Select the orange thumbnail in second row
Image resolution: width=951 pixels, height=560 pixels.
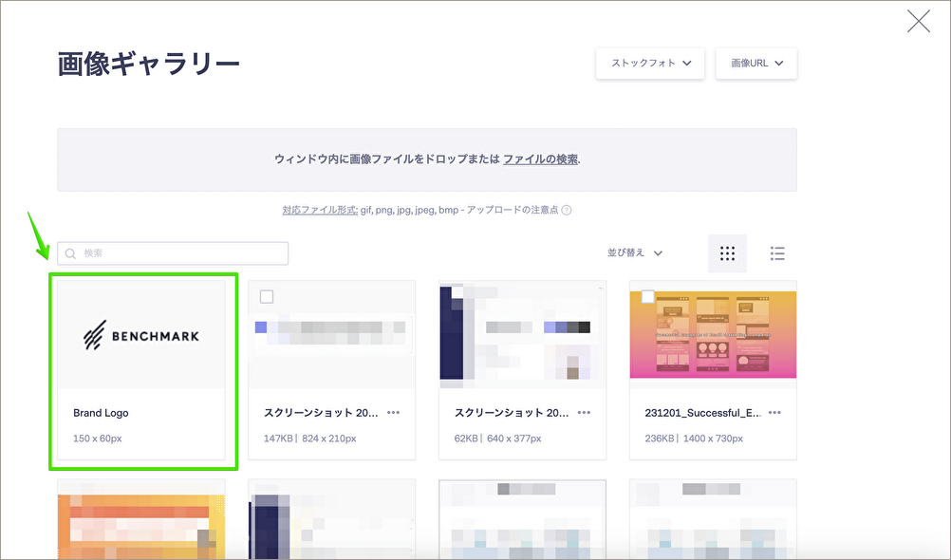141,519
